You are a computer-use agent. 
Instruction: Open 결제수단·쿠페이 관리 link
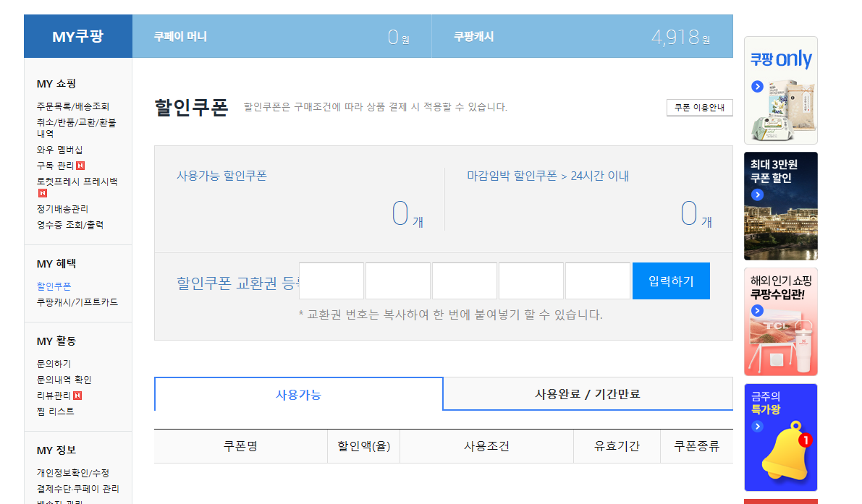(77, 489)
